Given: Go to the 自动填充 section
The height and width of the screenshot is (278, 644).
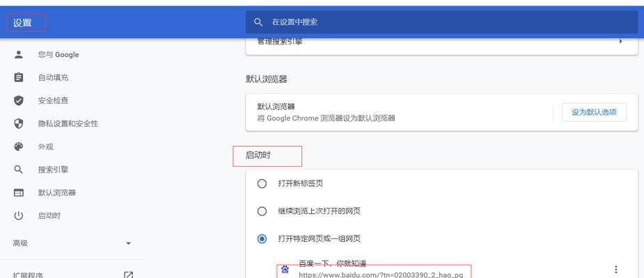Looking at the screenshot, I should click(54, 78).
